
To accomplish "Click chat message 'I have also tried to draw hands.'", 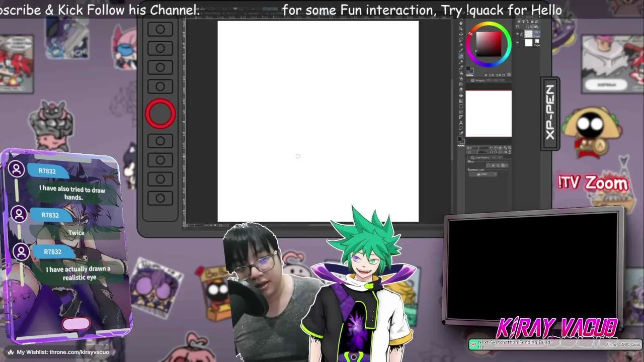I will point(73,194).
